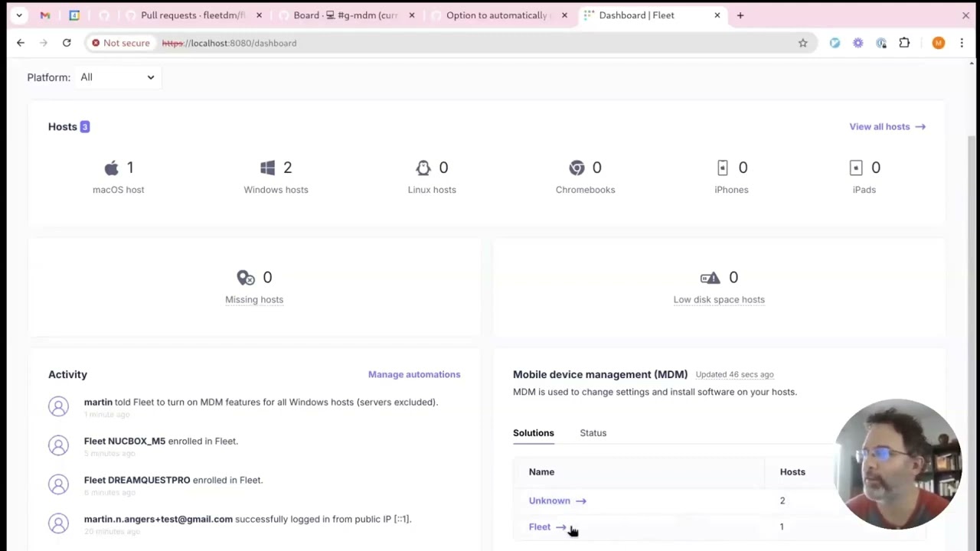Click the Windows hosts count 2
980x551 pixels.
pos(288,168)
